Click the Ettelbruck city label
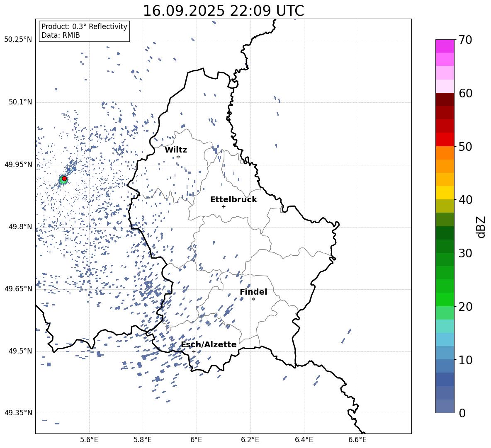 [x=233, y=200]
